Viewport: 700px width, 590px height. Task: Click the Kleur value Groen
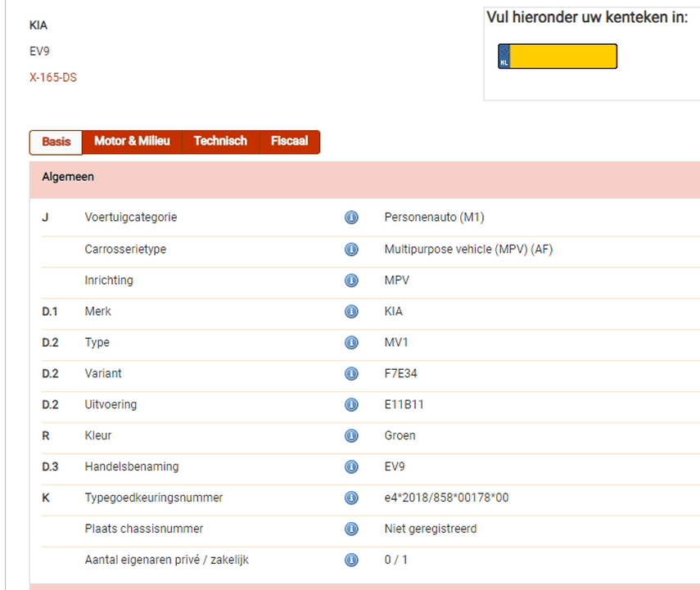[400, 435]
